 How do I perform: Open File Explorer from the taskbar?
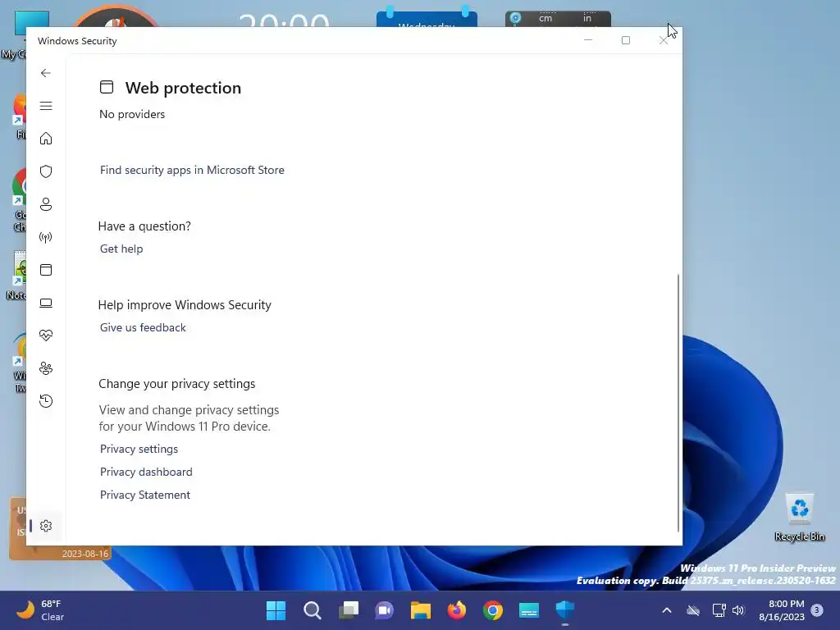pyautogui.click(x=421, y=610)
